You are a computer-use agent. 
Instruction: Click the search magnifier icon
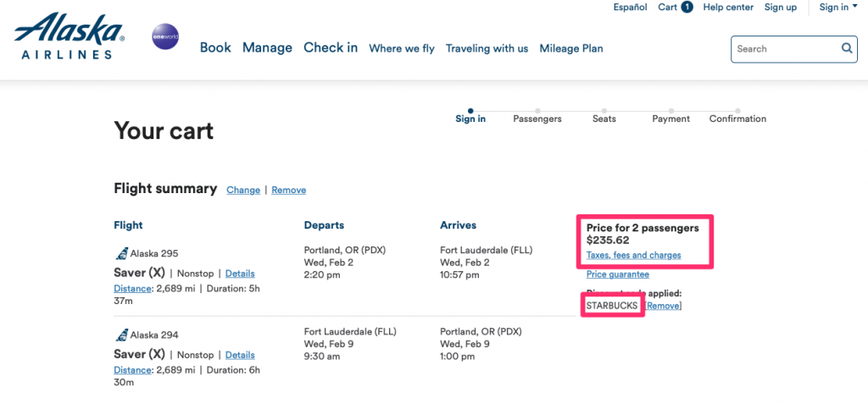coord(847,48)
